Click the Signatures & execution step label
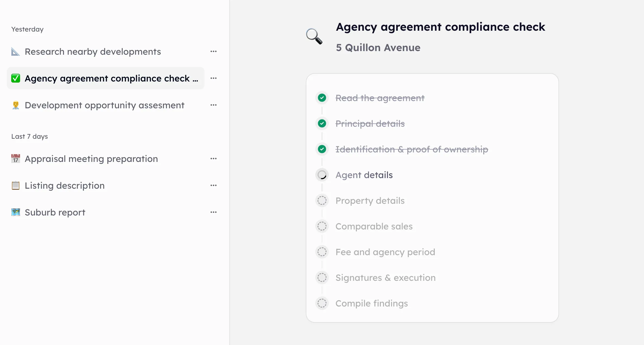Viewport: 644px width, 345px height. pos(386,277)
